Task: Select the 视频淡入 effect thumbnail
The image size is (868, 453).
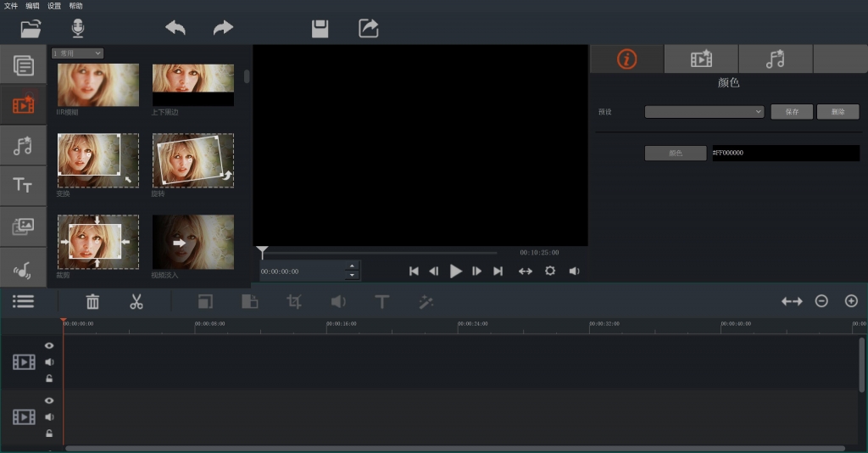Action: 192,242
